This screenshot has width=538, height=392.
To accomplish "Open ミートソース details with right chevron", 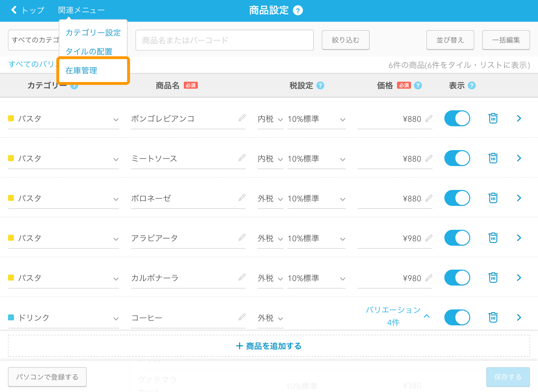I will tap(519, 158).
